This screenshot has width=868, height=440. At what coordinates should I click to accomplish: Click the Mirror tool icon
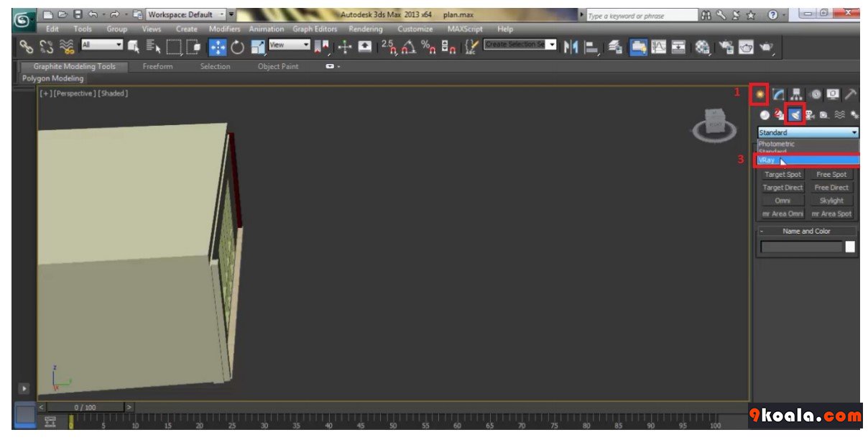571,47
